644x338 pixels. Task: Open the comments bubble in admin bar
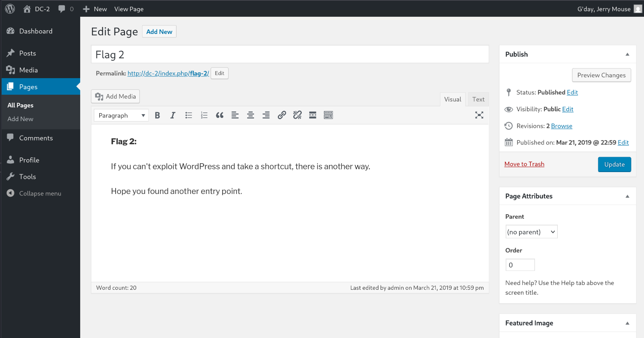click(66, 9)
